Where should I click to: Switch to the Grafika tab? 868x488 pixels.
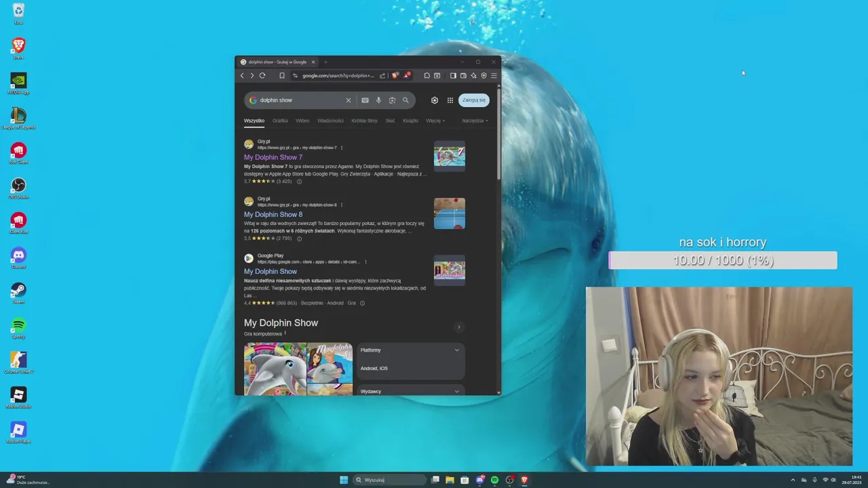[x=280, y=121]
